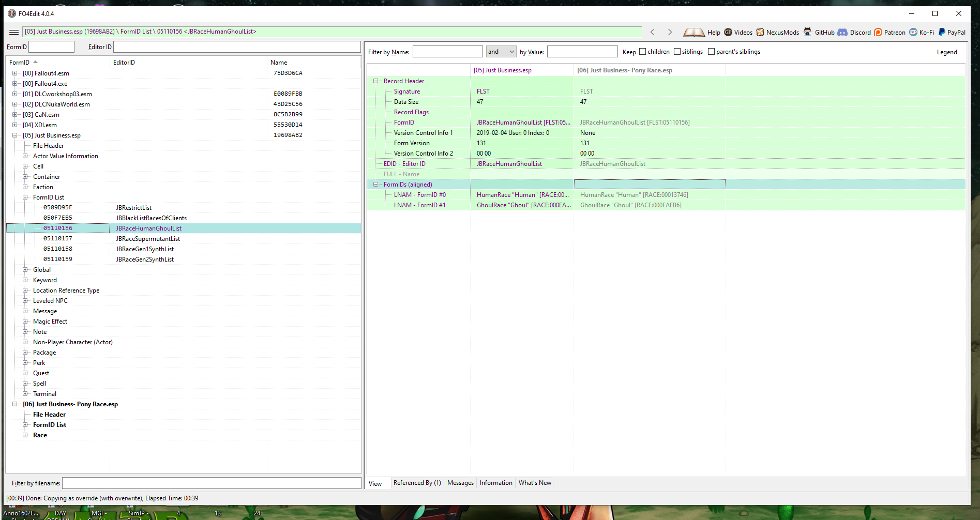
Task: Open the Discord icon
Action: click(842, 32)
